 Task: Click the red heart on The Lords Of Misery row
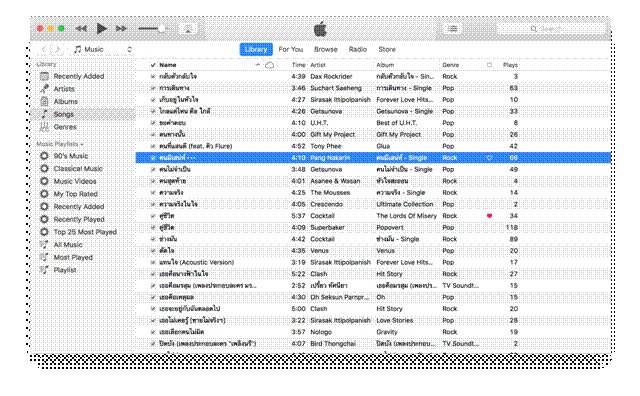coord(489,216)
